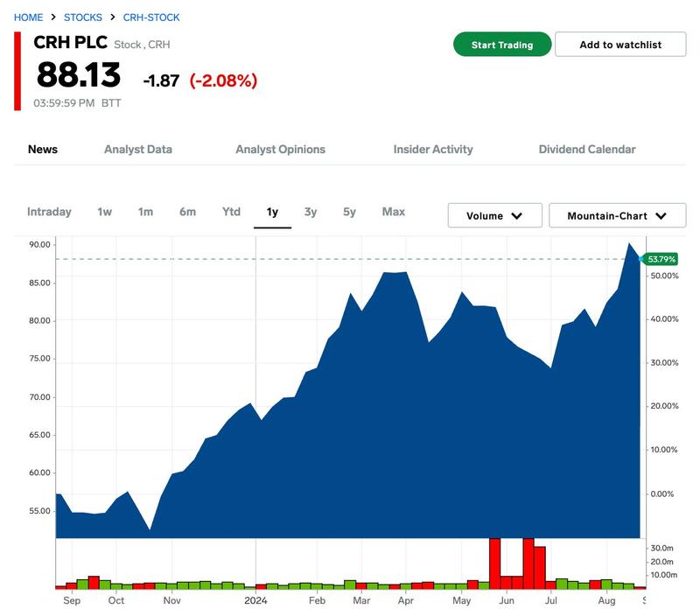Open the Analyst Opinions tab

tap(280, 149)
